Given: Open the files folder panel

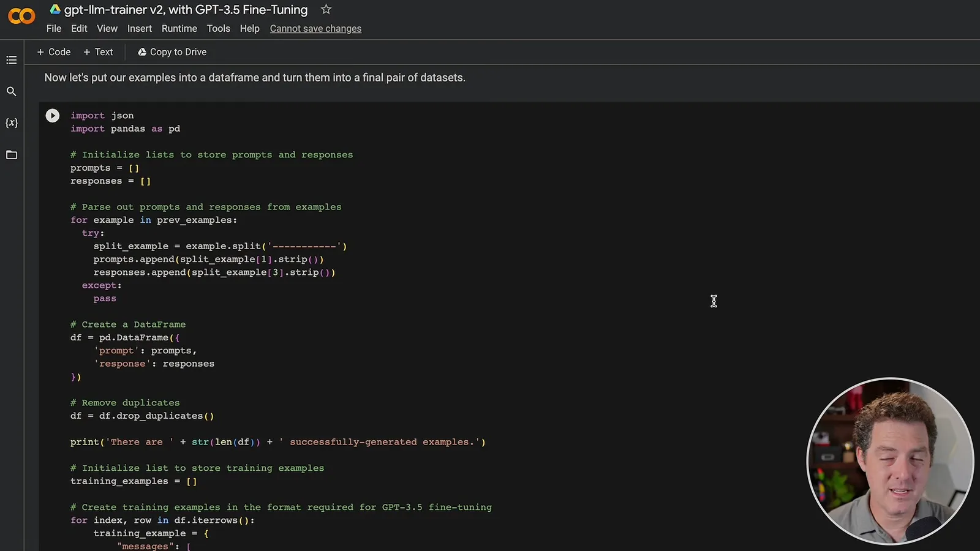Looking at the screenshot, I should (12, 155).
